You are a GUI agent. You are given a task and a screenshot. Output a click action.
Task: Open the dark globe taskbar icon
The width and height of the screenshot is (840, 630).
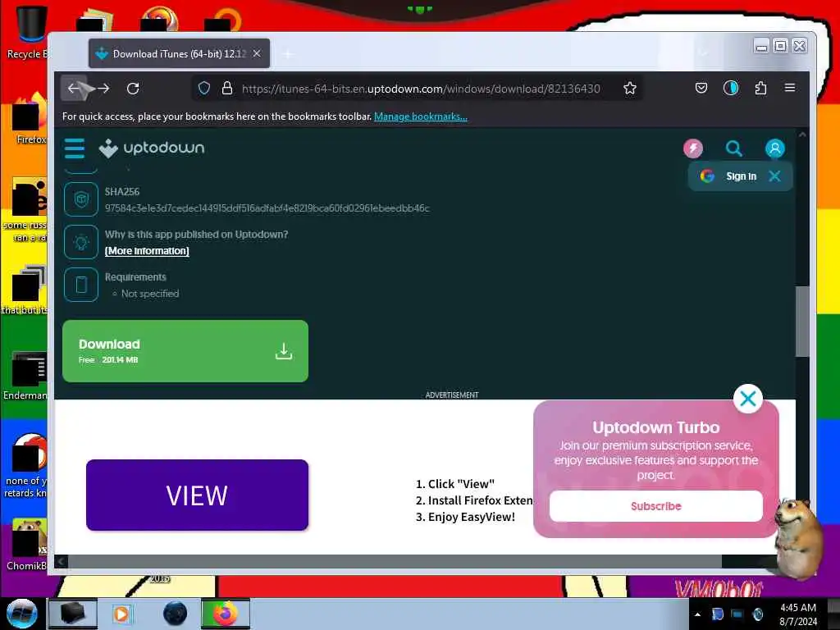[x=175, y=614]
